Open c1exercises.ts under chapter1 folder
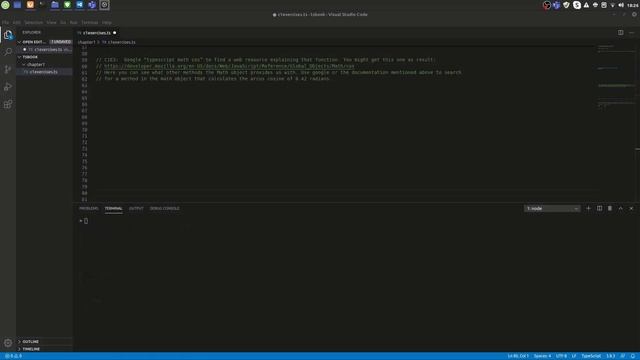Image resolution: width=640 pixels, height=360 pixels. click(x=43, y=72)
